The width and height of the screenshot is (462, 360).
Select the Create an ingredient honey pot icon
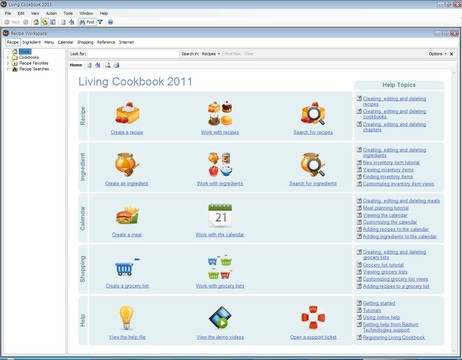point(126,164)
